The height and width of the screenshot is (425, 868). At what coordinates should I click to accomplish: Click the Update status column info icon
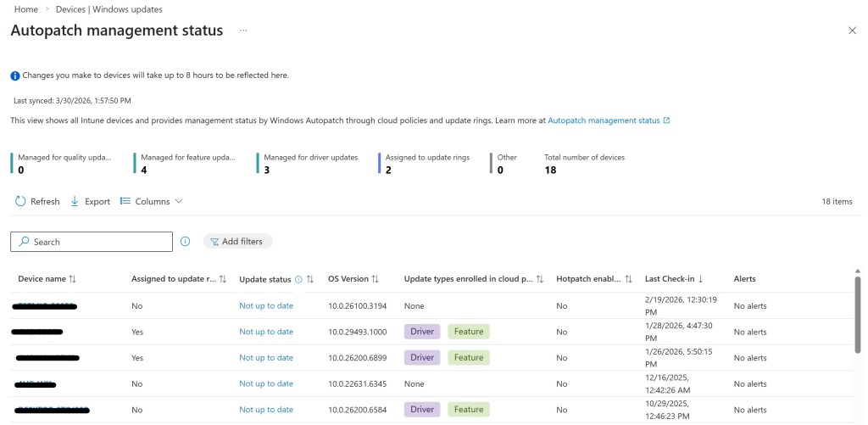click(x=298, y=279)
